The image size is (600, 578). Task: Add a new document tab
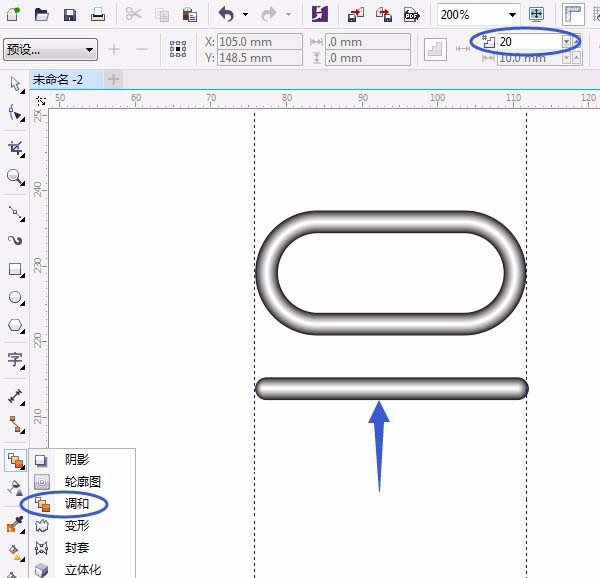coord(113,79)
